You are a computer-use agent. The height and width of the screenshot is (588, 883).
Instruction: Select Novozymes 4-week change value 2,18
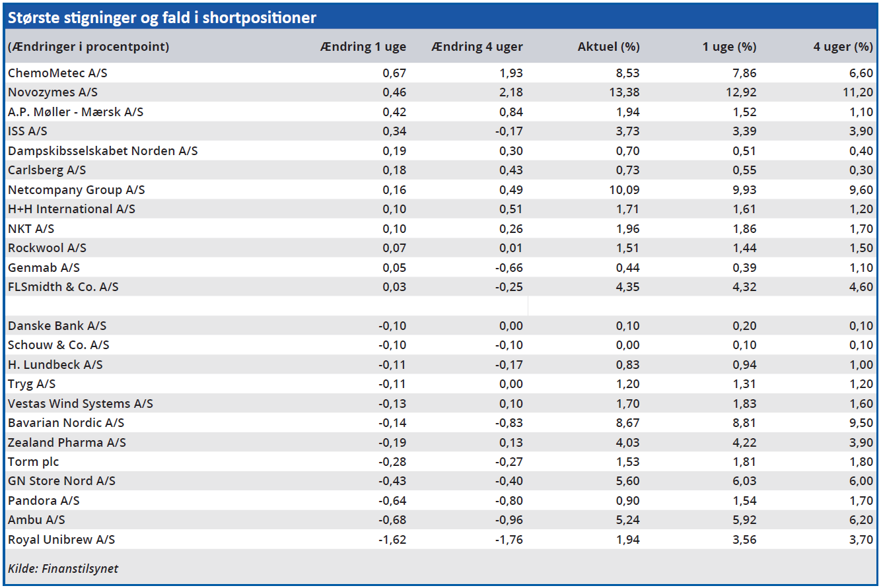point(511,92)
